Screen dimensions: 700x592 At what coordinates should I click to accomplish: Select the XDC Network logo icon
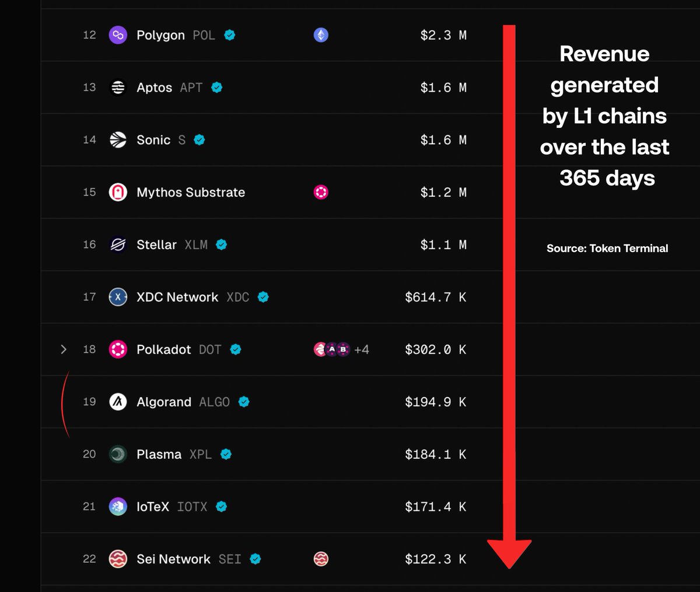(x=117, y=297)
